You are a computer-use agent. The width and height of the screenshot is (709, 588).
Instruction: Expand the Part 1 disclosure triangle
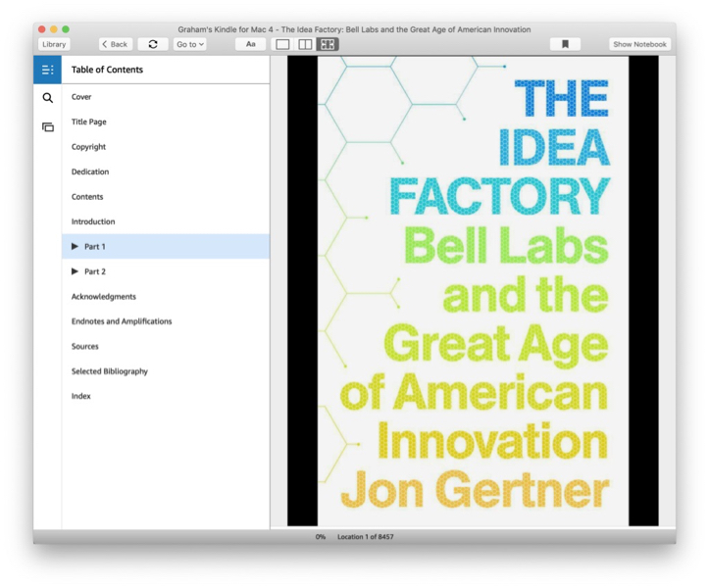pos(76,246)
